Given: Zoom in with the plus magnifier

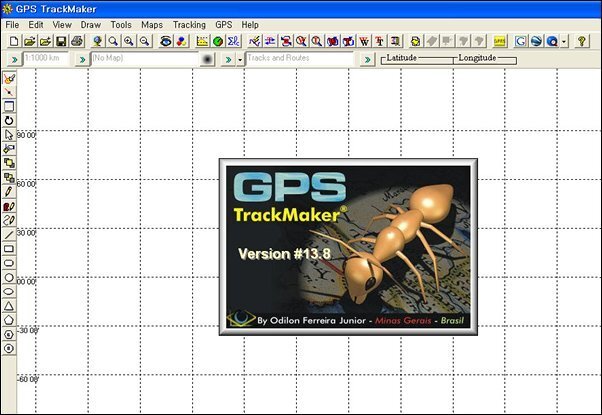Looking at the screenshot, I should pyautogui.click(x=129, y=41).
